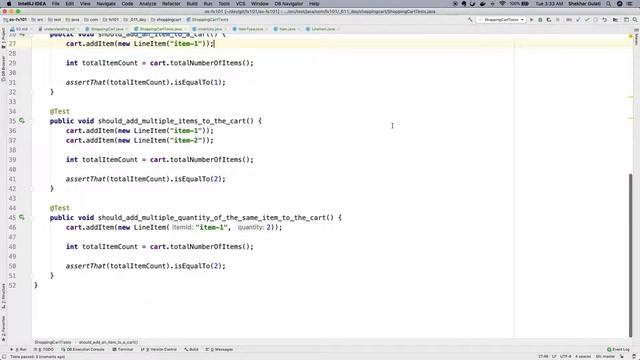
Task: Run test at line 35 gutter icon
Action: coord(22,121)
